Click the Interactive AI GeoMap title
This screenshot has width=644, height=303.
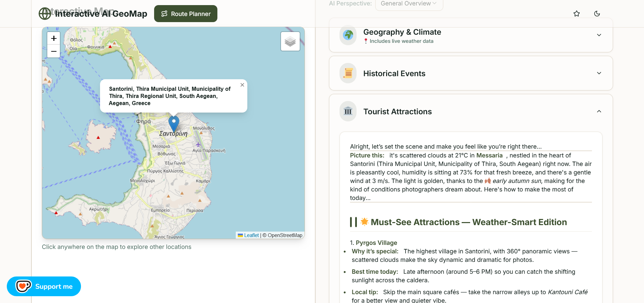101,14
